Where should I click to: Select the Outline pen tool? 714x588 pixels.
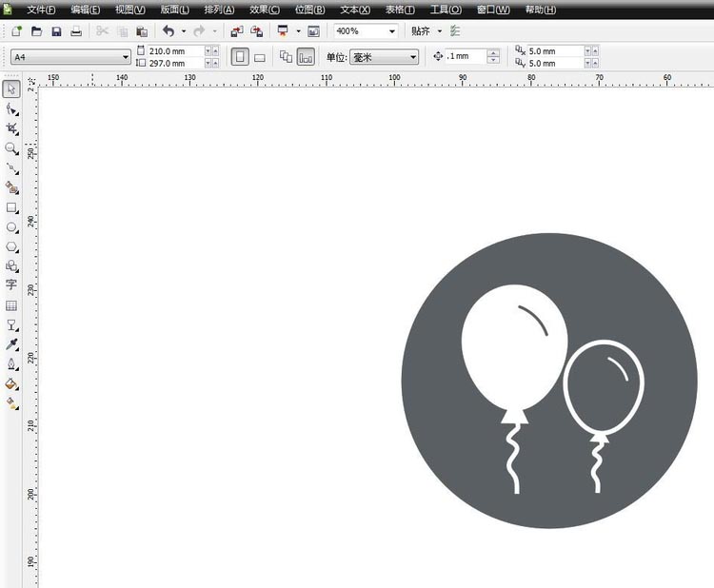pyautogui.click(x=11, y=364)
